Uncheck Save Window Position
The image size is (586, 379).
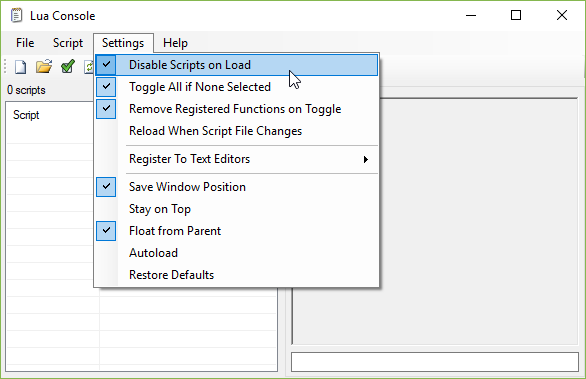click(237, 187)
